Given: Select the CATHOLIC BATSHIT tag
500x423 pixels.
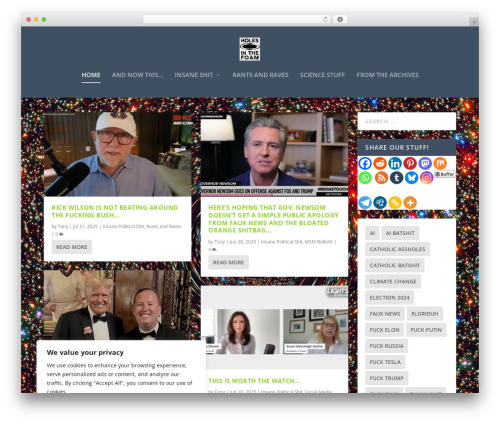Looking at the screenshot, I should (x=395, y=265).
